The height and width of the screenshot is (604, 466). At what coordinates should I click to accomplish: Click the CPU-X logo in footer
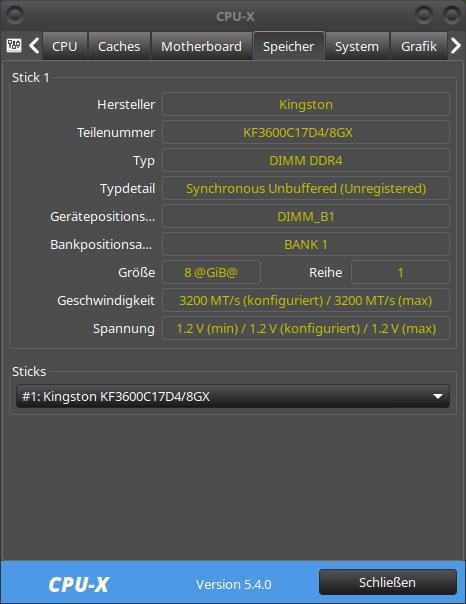coord(79,584)
